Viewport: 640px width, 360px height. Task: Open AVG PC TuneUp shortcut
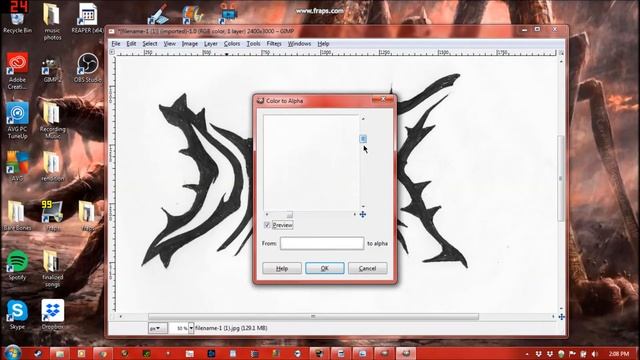[17, 120]
